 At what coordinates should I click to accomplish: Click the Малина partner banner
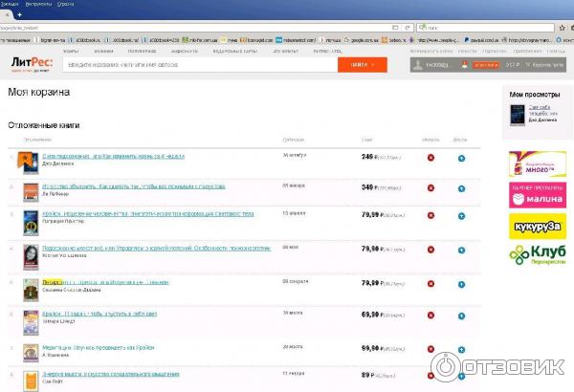(535, 194)
